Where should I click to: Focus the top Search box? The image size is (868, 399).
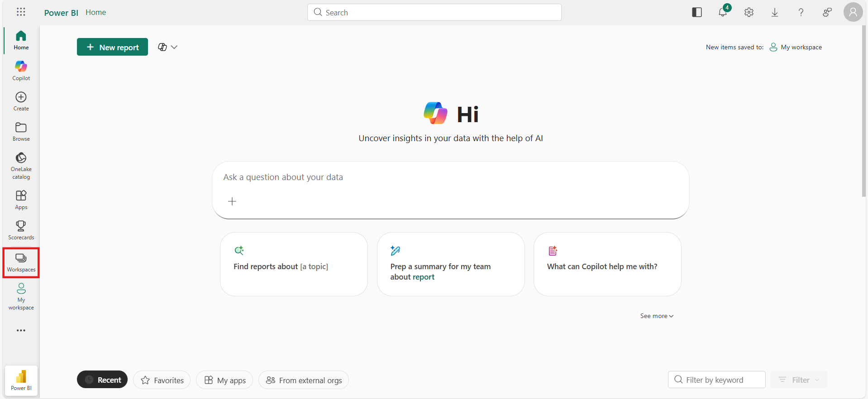[x=434, y=12]
